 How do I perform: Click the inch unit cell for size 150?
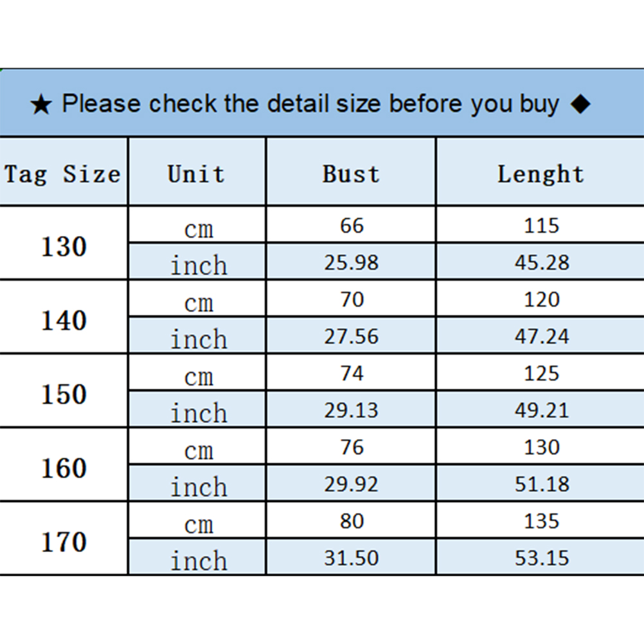(x=198, y=412)
